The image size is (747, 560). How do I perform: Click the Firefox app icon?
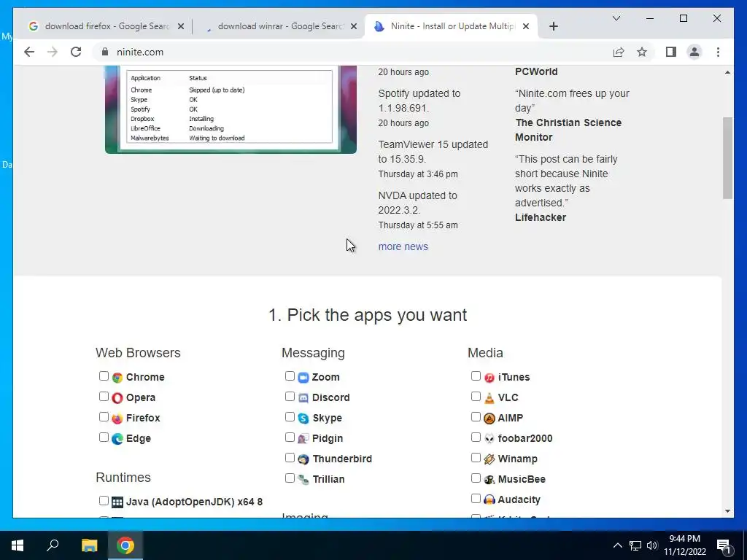coord(117,419)
